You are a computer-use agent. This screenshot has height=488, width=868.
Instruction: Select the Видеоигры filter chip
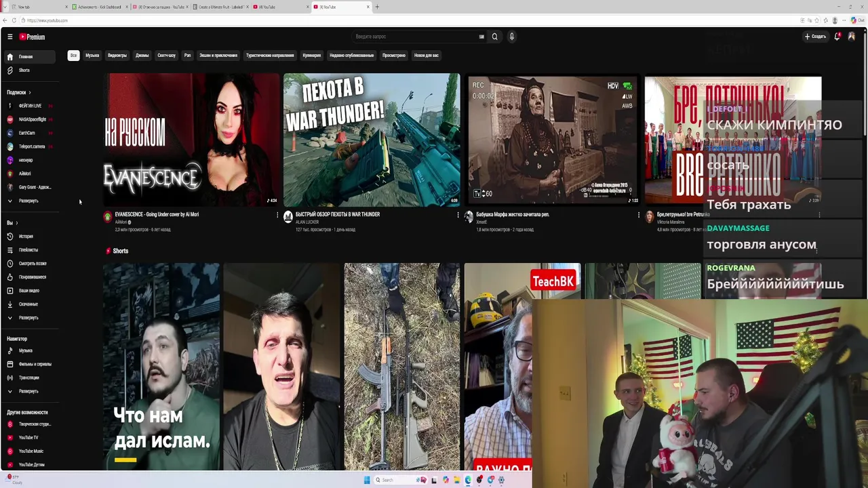click(117, 56)
